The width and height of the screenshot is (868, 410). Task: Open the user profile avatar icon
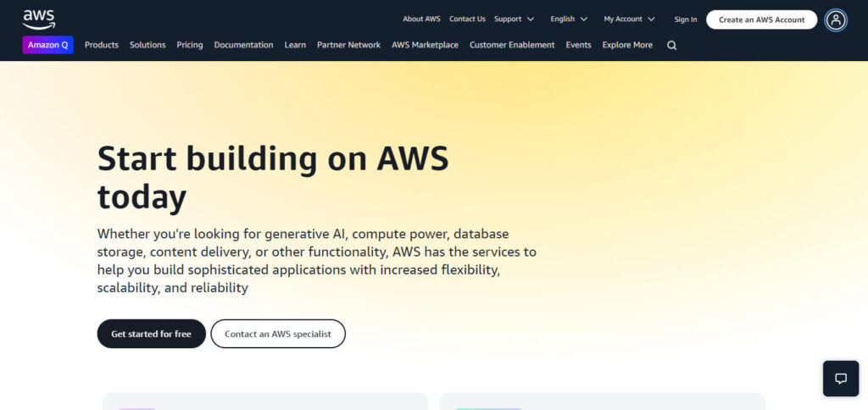(x=835, y=20)
